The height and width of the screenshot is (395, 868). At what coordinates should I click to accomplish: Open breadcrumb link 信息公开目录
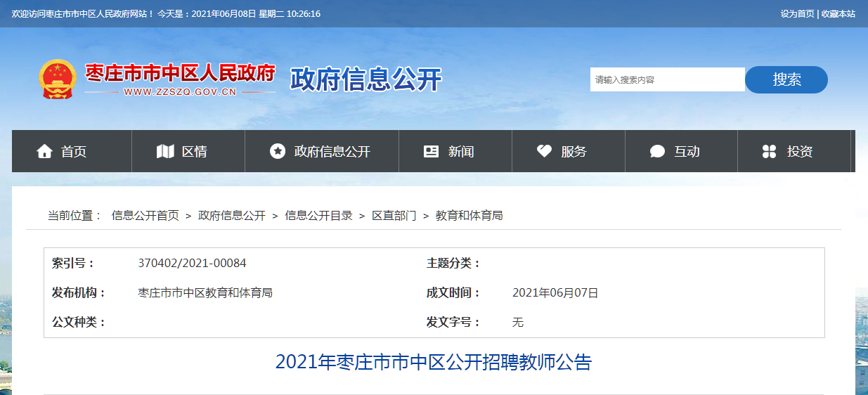coord(318,216)
